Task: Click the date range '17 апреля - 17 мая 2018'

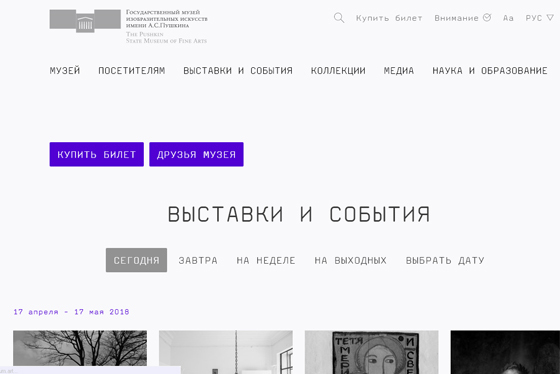Action: coord(71,312)
